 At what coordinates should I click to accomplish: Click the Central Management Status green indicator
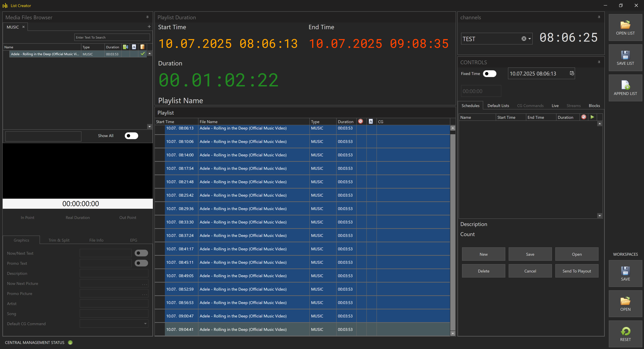tap(70, 342)
